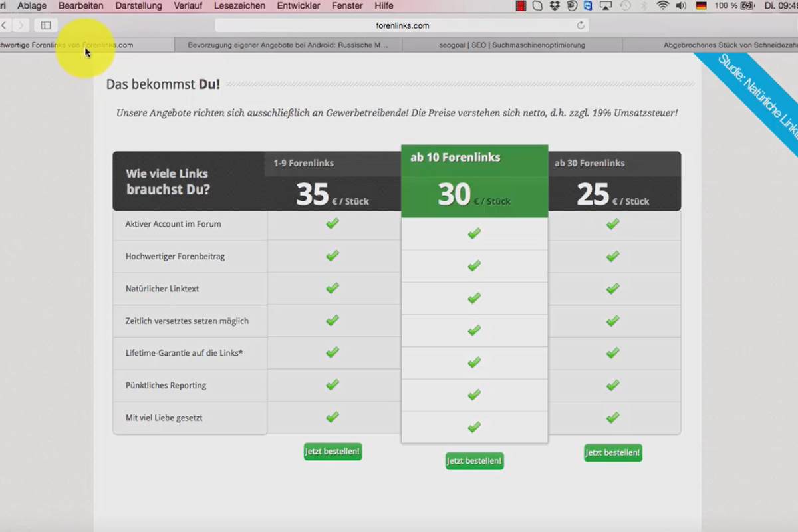Open the Lesezeichen menu
Screen dimensions: 798x532
tap(239, 6)
